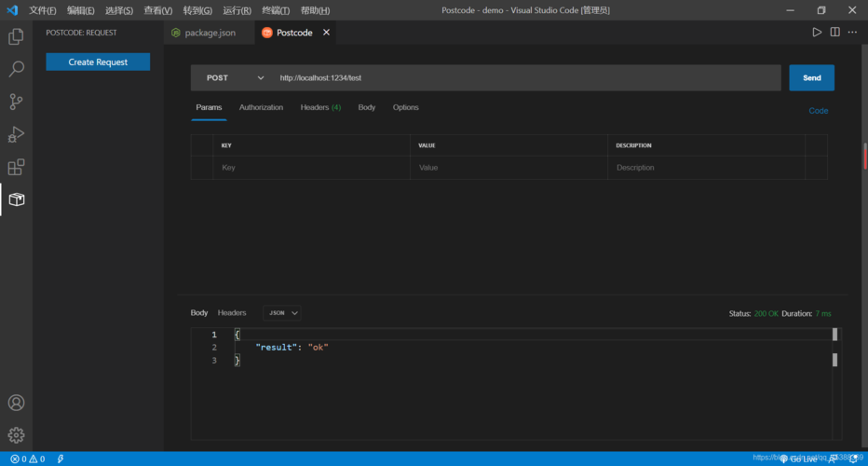Open the 帮助(H) menu

coord(315,10)
